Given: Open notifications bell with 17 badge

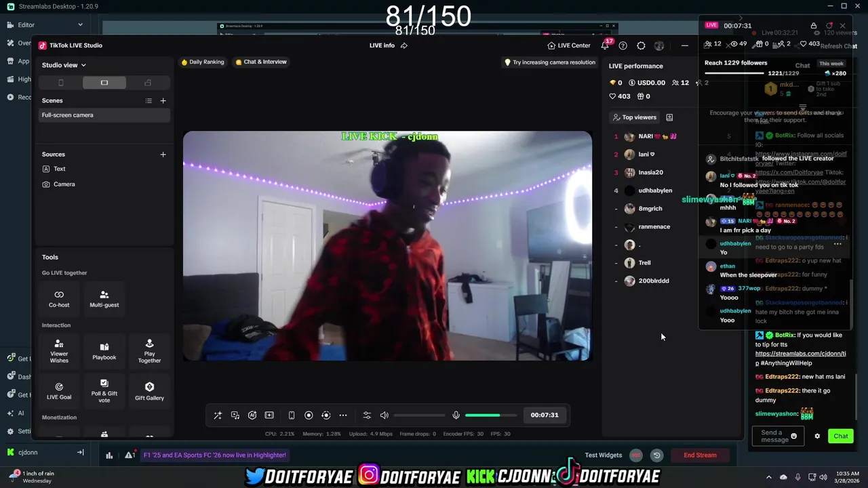Looking at the screenshot, I should pos(605,45).
